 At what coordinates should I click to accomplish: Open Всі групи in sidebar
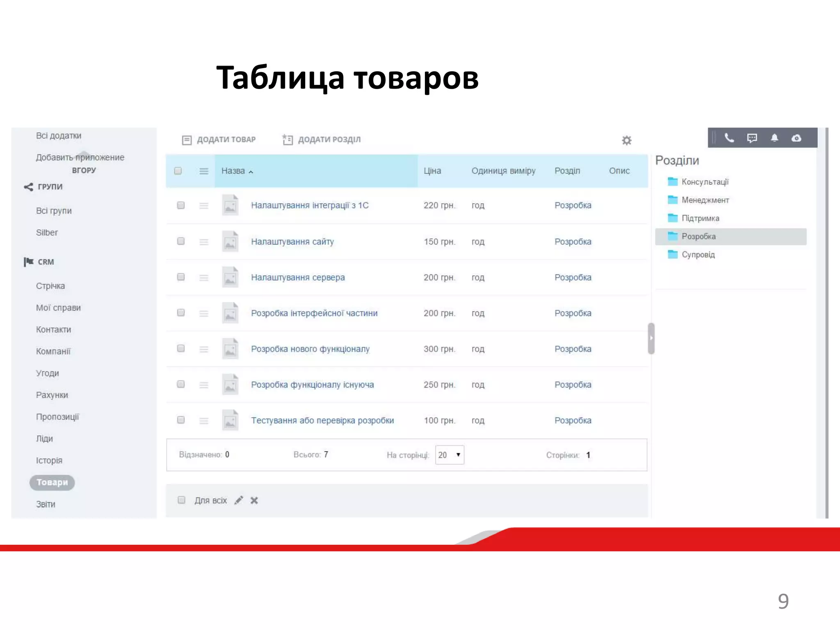point(54,211)
